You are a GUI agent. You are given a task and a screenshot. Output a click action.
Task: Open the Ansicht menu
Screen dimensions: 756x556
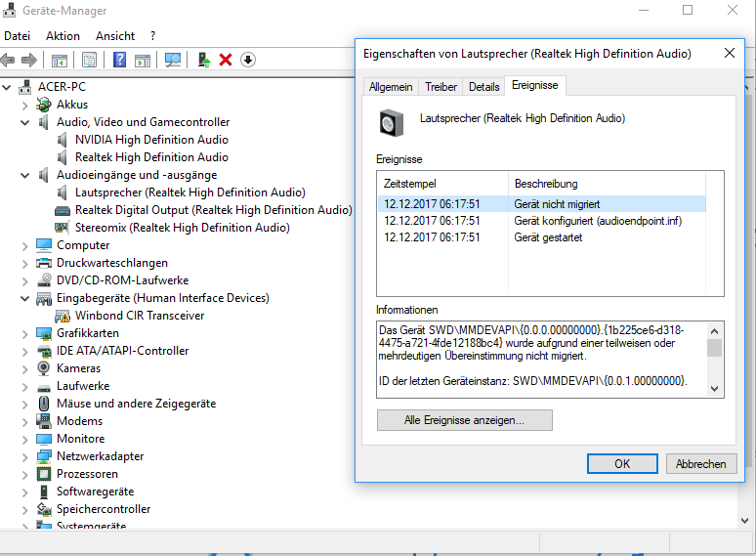(x=115, y=36)
